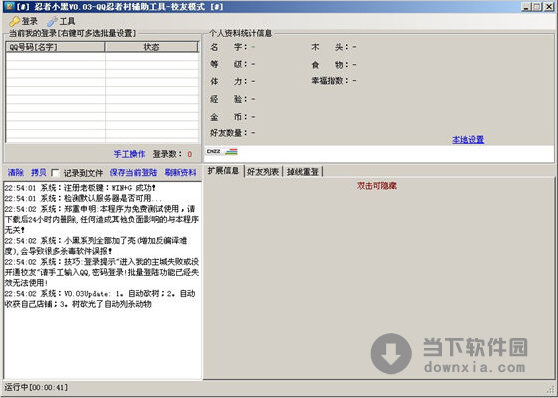Close the 忍者小黑 window
Screen dimensions: 558x398
pos(549,6)
